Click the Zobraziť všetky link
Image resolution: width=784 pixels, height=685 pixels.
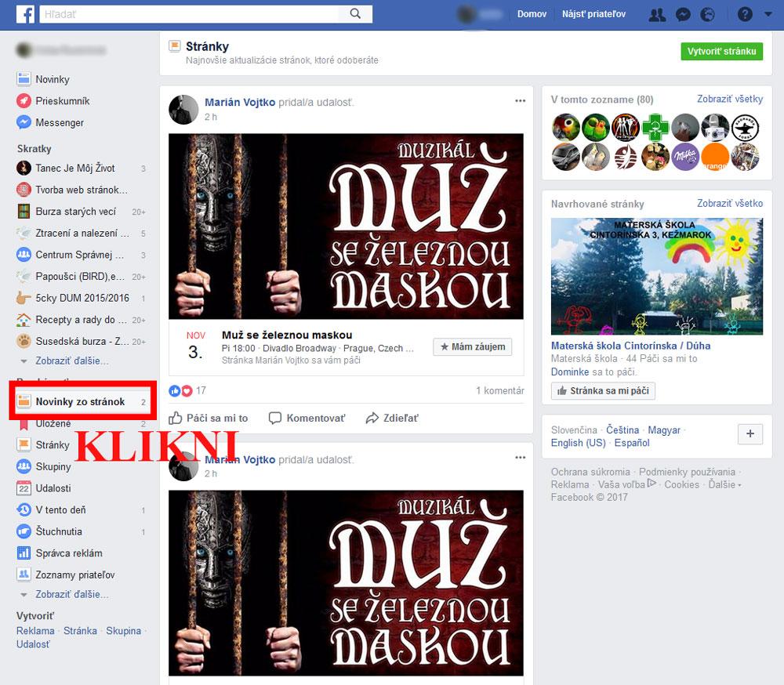coord(730,99)
